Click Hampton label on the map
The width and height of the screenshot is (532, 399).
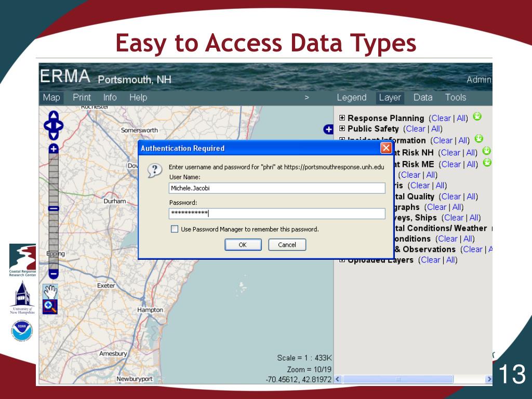tap(150, 310)
